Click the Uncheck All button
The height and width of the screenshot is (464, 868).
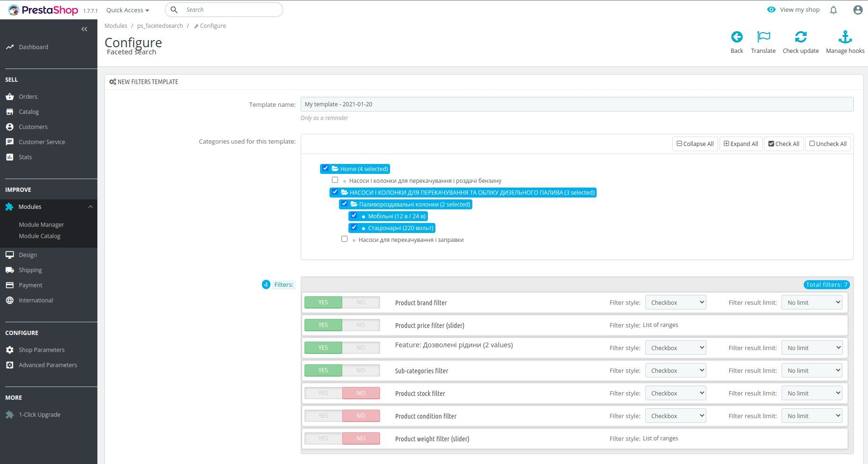point(828,144)
